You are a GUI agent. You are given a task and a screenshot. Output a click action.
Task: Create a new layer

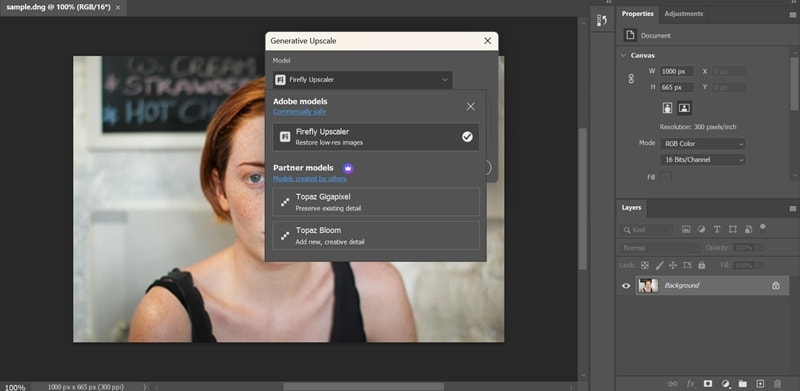click(760, 384)
